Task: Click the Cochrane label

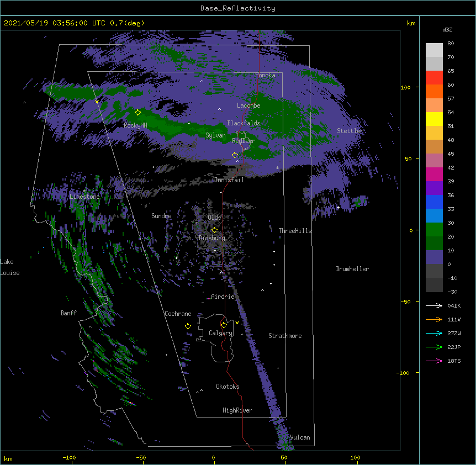Action: click(178, 314)
